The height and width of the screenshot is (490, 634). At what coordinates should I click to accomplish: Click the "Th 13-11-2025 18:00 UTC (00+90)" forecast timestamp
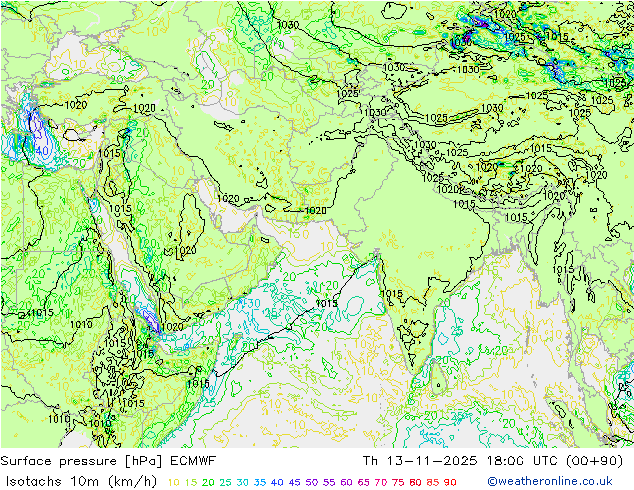click(492, 461)
